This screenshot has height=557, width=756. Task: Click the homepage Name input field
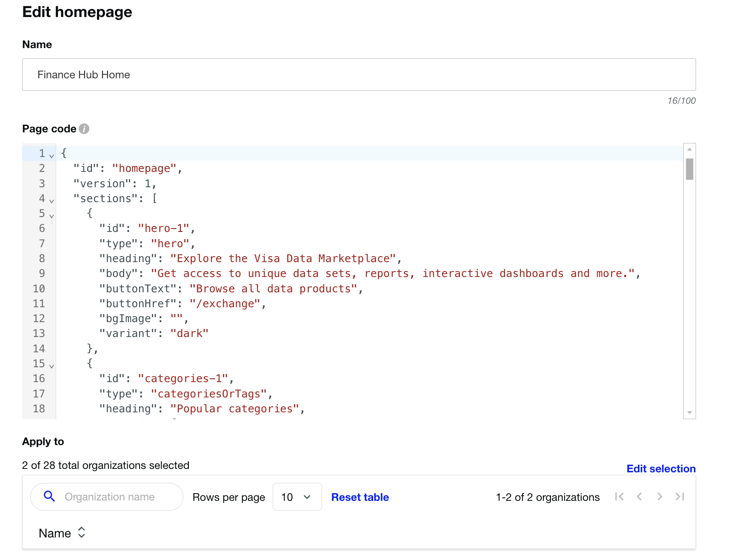359,74
